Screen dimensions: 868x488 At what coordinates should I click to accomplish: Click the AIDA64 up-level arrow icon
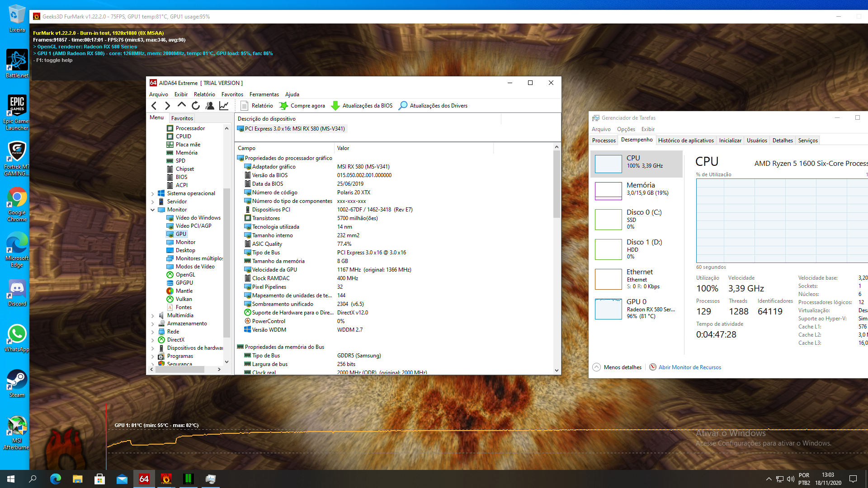coord(182,105)
